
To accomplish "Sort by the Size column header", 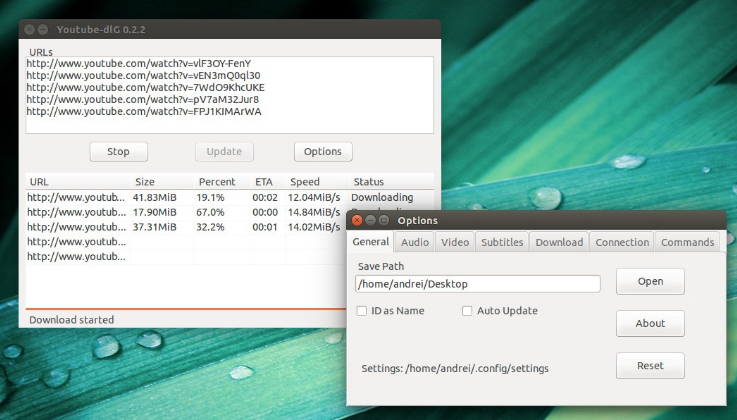I will [x=162, y=182].
